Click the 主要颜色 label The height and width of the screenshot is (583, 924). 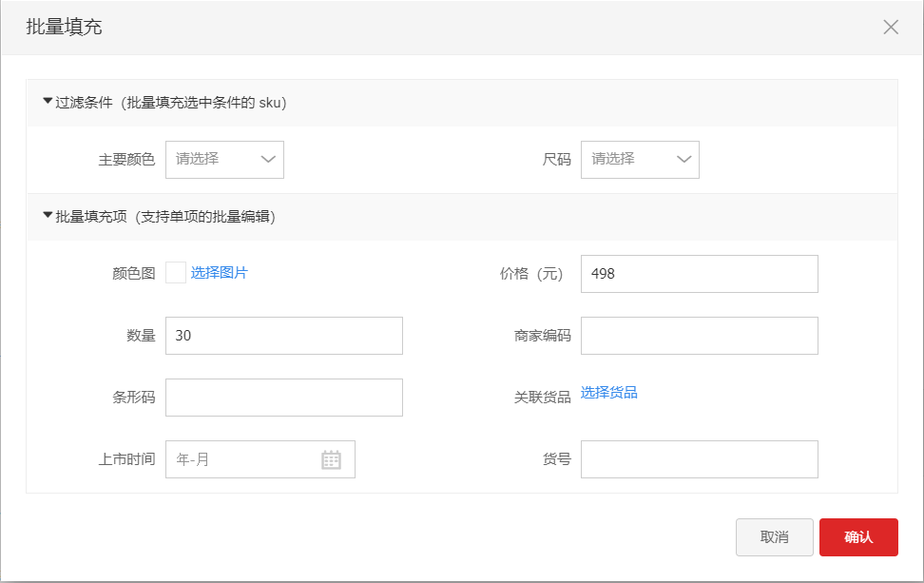click(x=126, y=160)
